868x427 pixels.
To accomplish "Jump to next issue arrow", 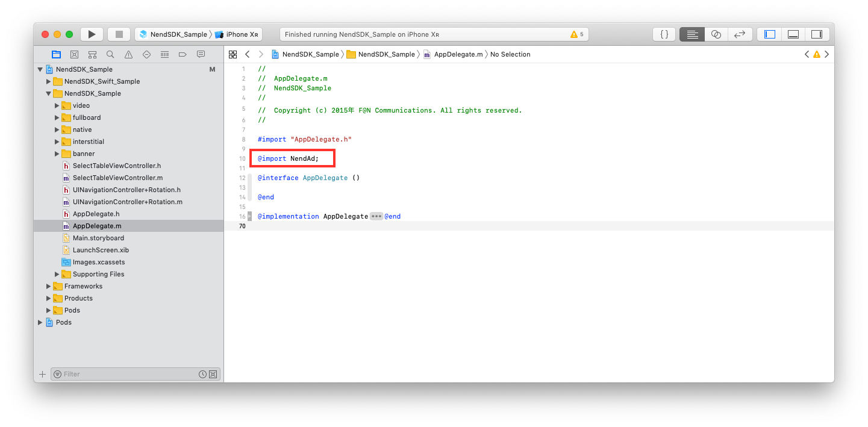I will (827, 54).
